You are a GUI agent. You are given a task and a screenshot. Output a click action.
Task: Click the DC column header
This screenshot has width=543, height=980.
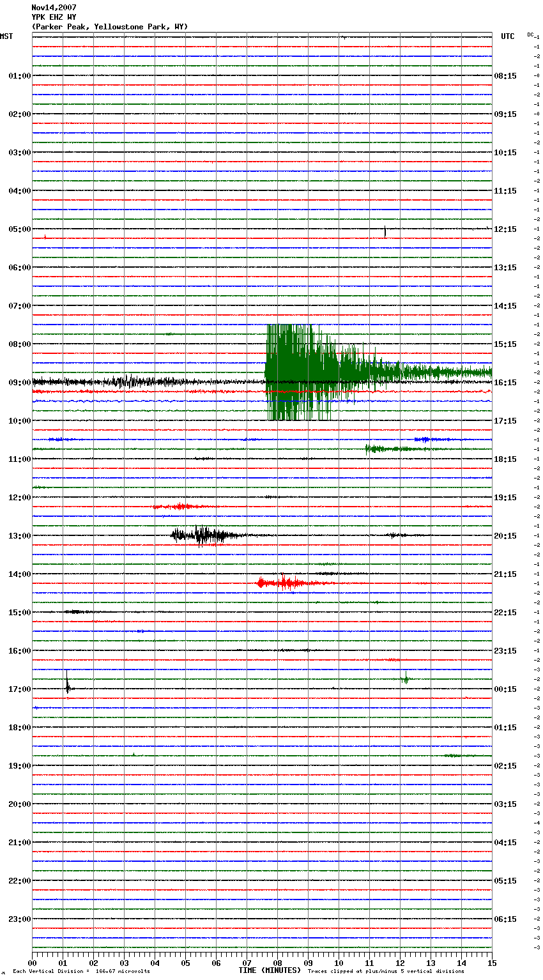(530, 34)
